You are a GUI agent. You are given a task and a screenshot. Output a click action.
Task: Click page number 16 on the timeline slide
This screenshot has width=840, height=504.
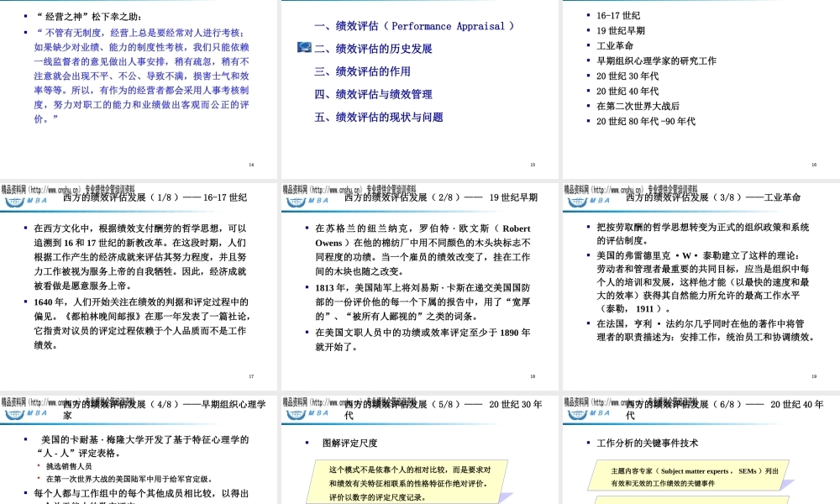(x=814, y=165)
